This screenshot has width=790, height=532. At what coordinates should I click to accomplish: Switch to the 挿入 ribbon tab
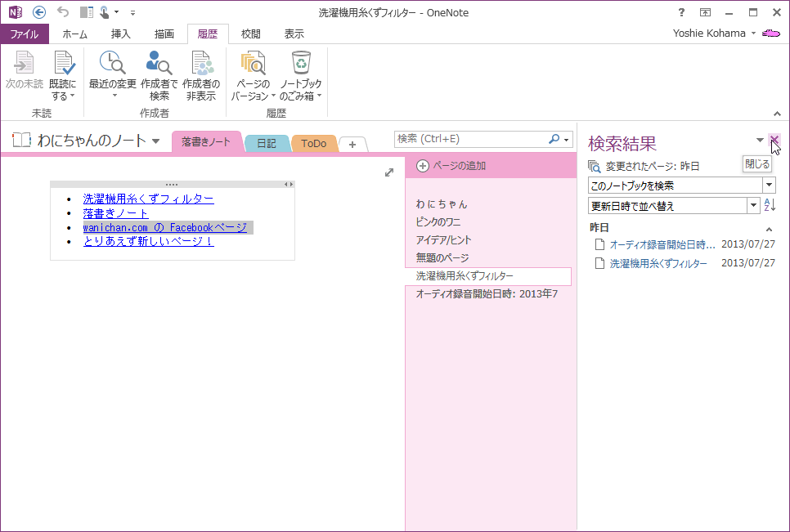[x=121, y=34]
